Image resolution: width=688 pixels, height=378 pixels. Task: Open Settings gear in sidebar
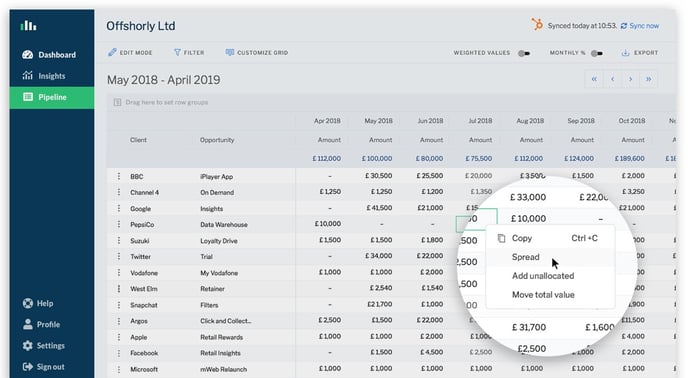28,346
